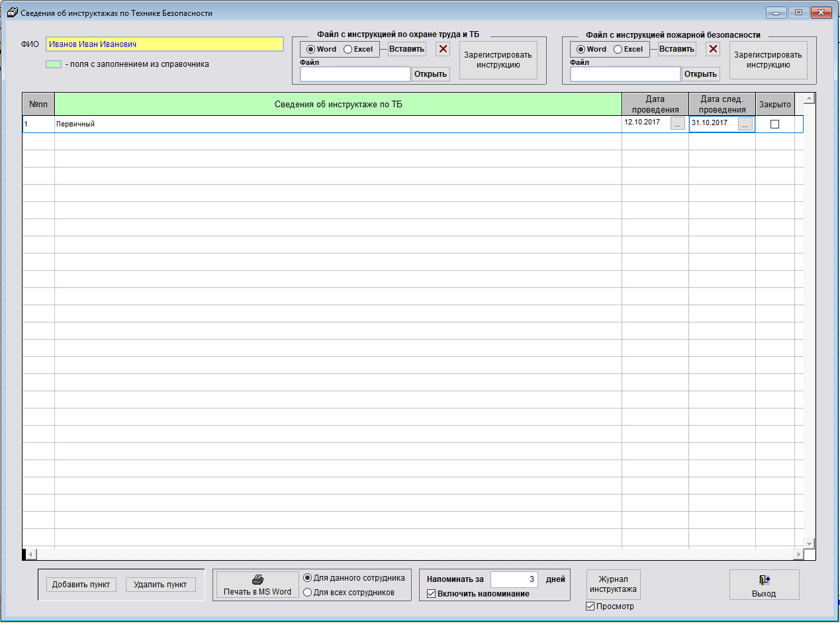Open date picker for Дата проведения 12.10.2017
Image resolution: width=840 pixels, height=623 pixels.
tap(677, 124)
